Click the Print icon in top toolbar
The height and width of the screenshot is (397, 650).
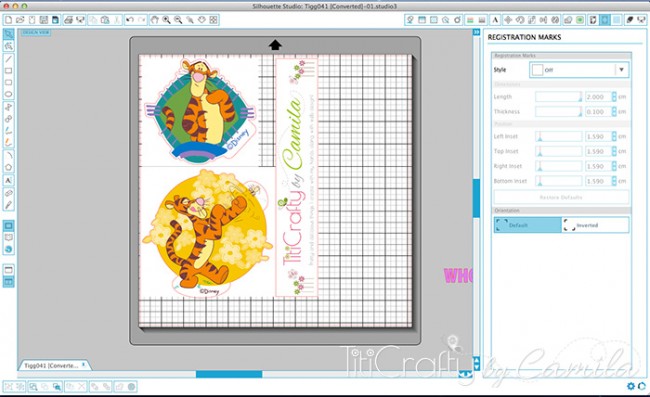click(x=68, y=20)
